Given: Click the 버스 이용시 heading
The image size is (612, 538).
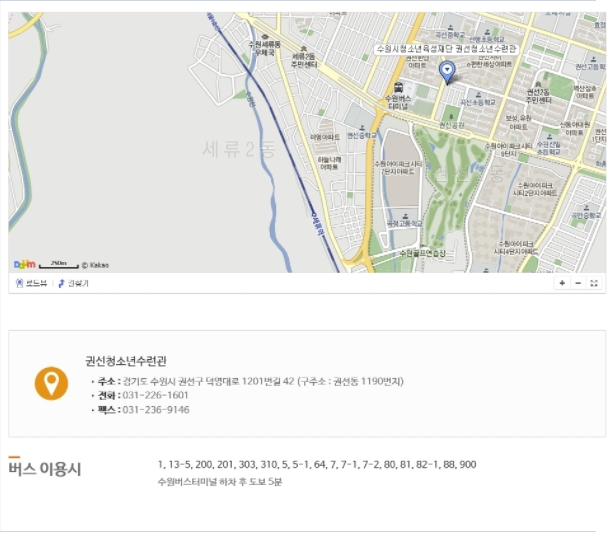Looking at the screenshot, I should coord(45,469).
